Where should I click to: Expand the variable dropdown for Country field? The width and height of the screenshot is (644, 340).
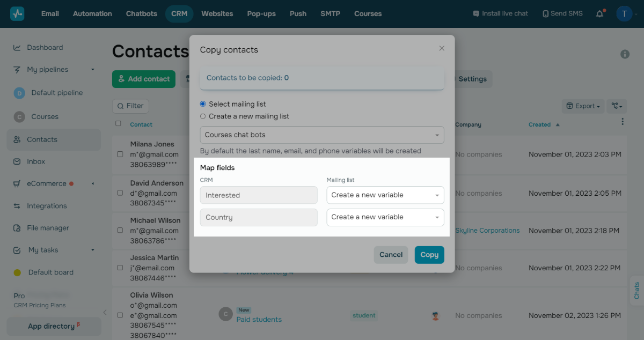coord(385,217)
